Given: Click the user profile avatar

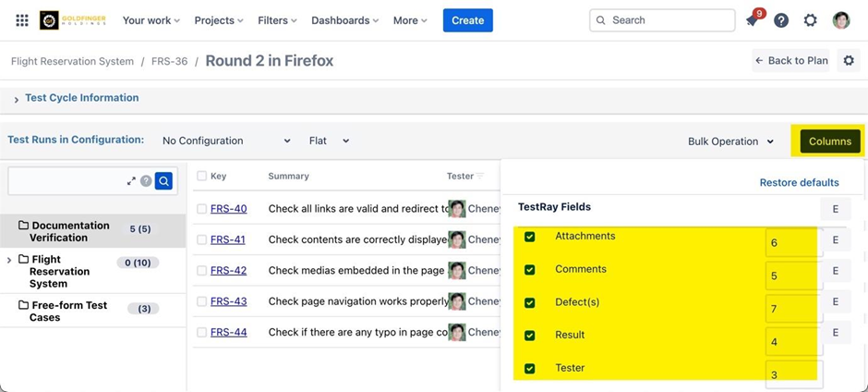Looking at the screenshot, I should point(840,20).
